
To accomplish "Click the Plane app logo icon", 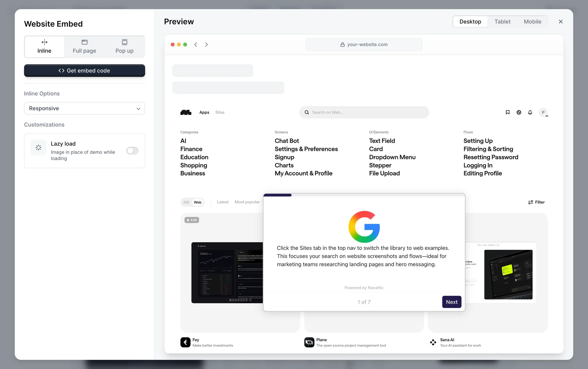I will 309,342.
